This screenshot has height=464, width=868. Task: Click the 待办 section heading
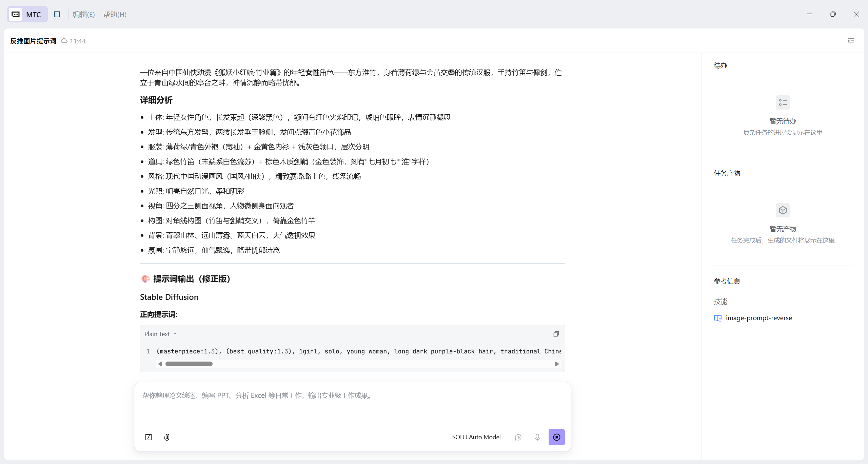(x=720, y=65)
